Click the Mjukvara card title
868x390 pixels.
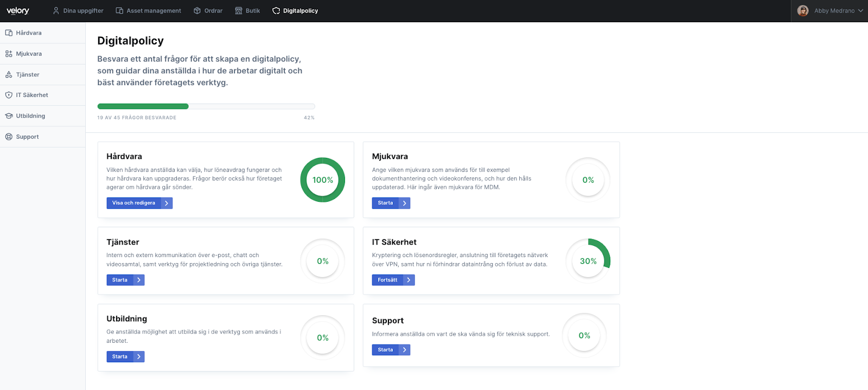click(390, 156)
